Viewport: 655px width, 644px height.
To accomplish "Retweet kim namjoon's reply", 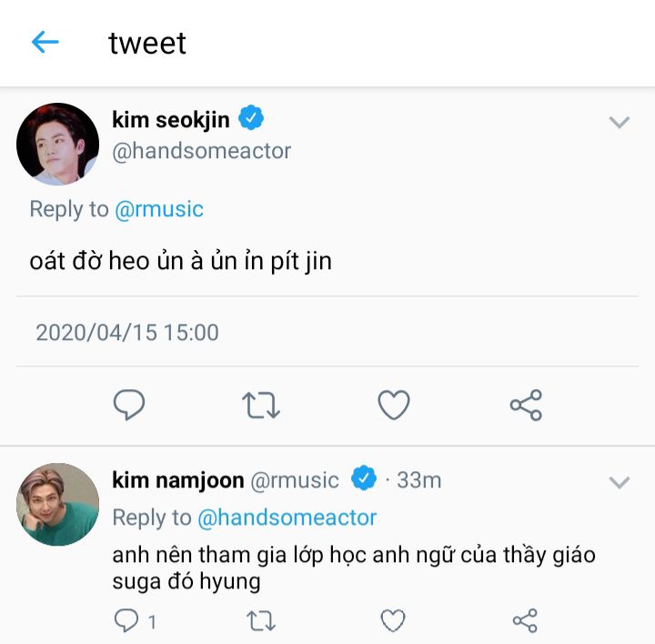I will [261, 620].
